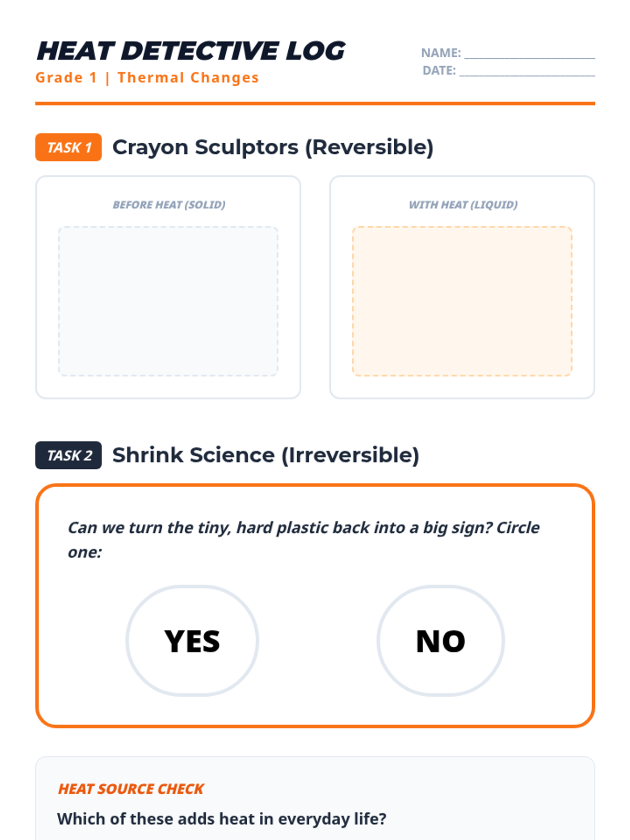This screenshot has width=630, height=840.
Task: Click the orange TASK 1 badge
Action: coord(68,148)
